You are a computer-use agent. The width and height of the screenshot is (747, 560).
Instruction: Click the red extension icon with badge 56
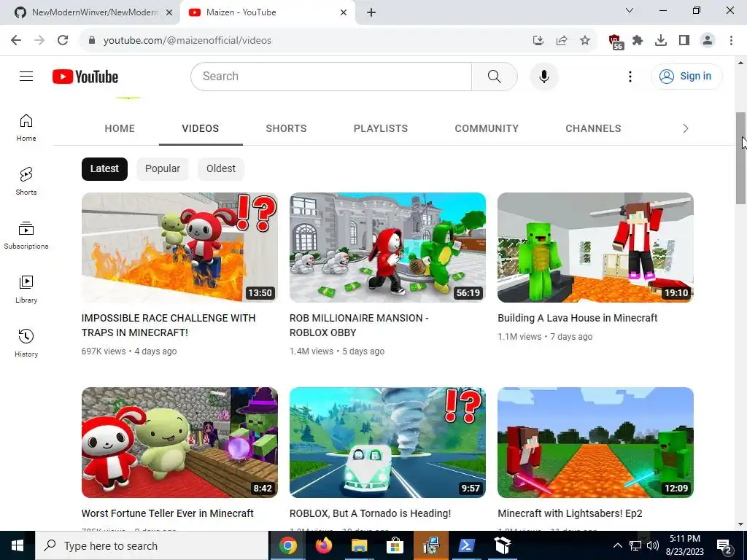(x=616, y=42)
